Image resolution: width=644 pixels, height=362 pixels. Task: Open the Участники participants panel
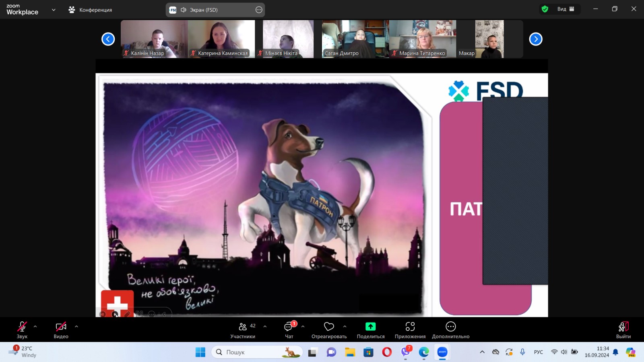tap(243, 330)
